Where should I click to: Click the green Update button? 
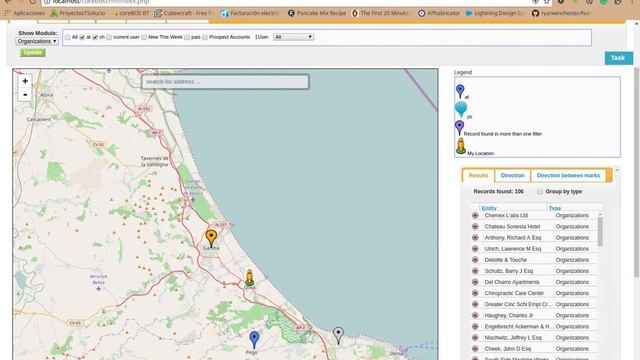[33, 52]
